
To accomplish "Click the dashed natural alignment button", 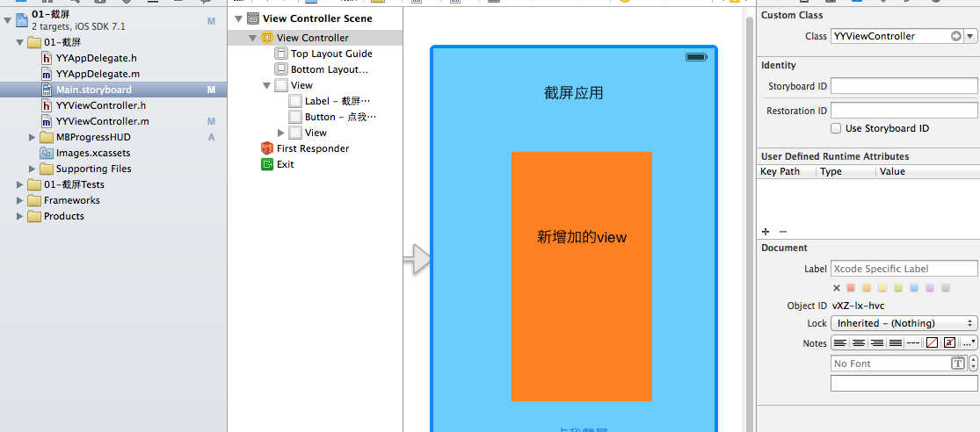I will pos(913,342).
